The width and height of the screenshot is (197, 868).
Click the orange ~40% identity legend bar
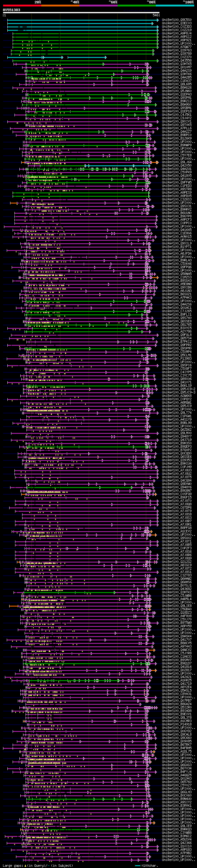click(x=60, y=6)
